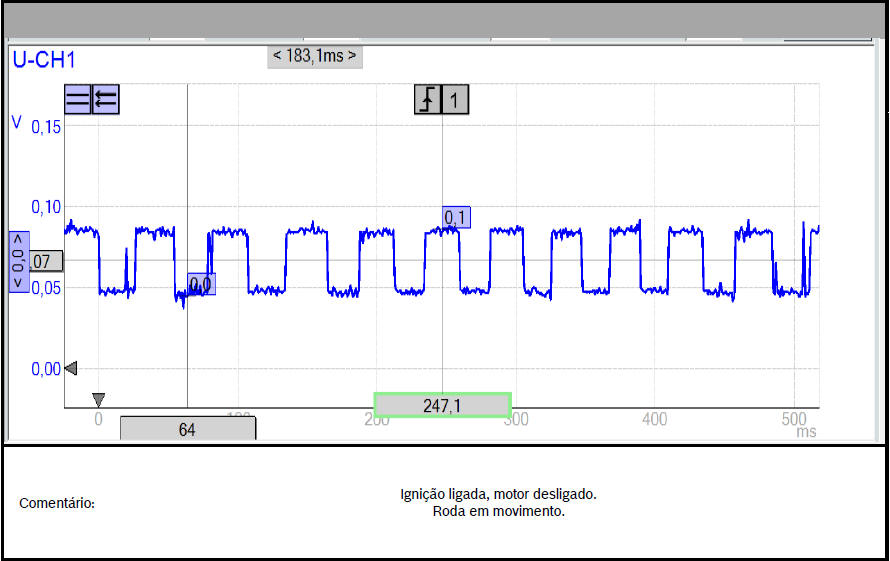The width and height of the screenshot is (890, 561).
Task: Click the 400 tick on the time axis
Action: (x=654, y=420)
